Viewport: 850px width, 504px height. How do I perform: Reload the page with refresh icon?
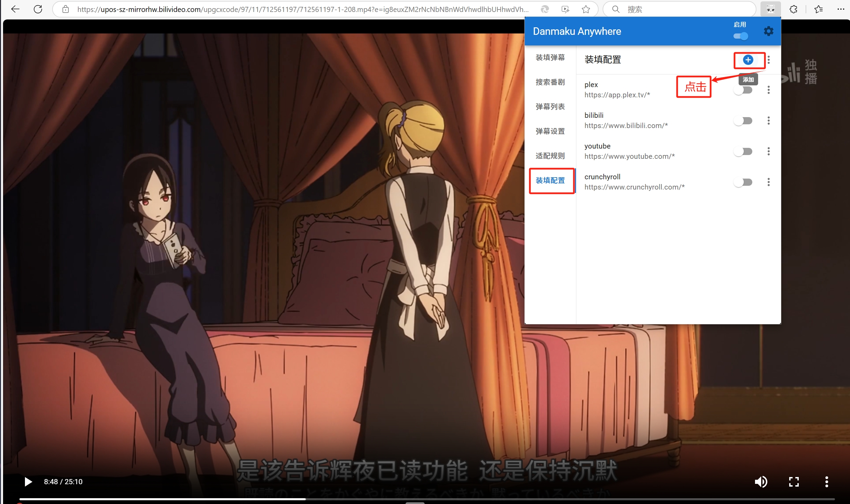[38, 9]
